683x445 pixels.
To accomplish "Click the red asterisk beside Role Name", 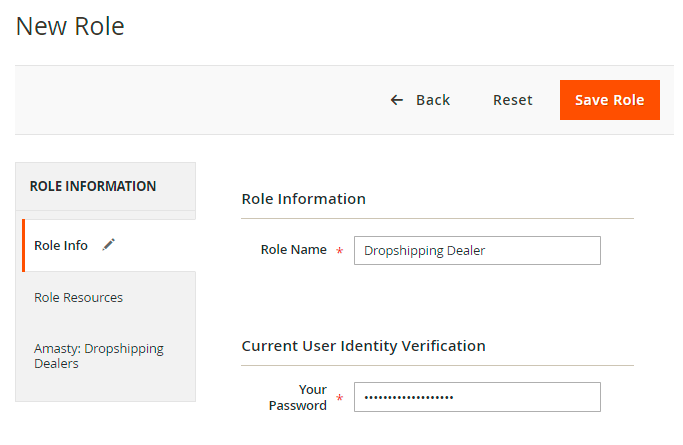I will point(340,252).
